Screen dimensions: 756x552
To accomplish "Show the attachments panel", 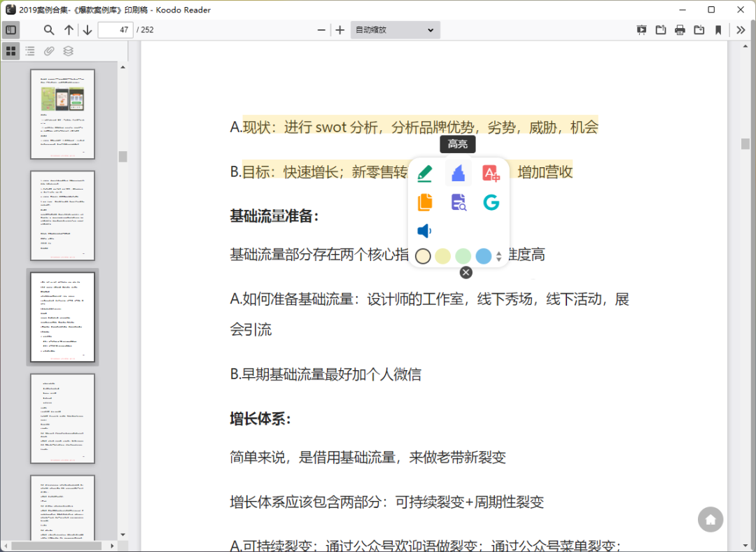I will coord(48,50).
